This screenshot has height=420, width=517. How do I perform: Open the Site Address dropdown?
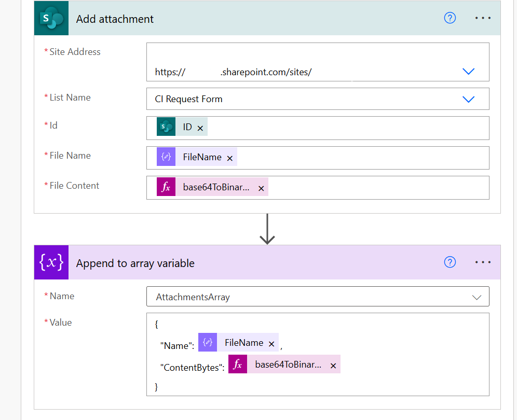[469, 72]
